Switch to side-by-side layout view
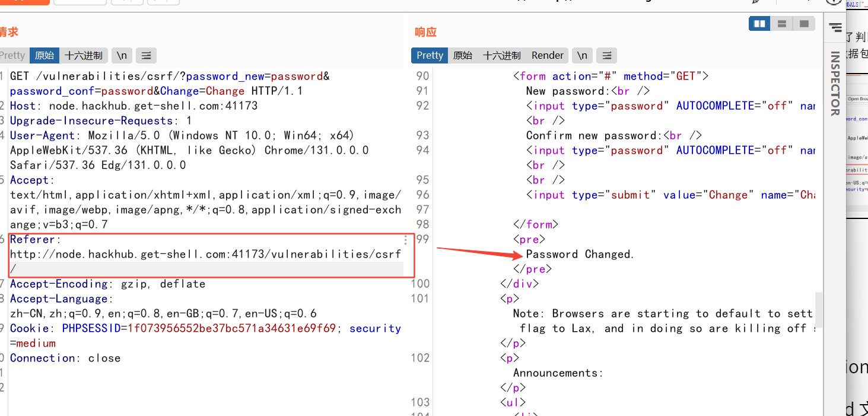 [760, 24]
